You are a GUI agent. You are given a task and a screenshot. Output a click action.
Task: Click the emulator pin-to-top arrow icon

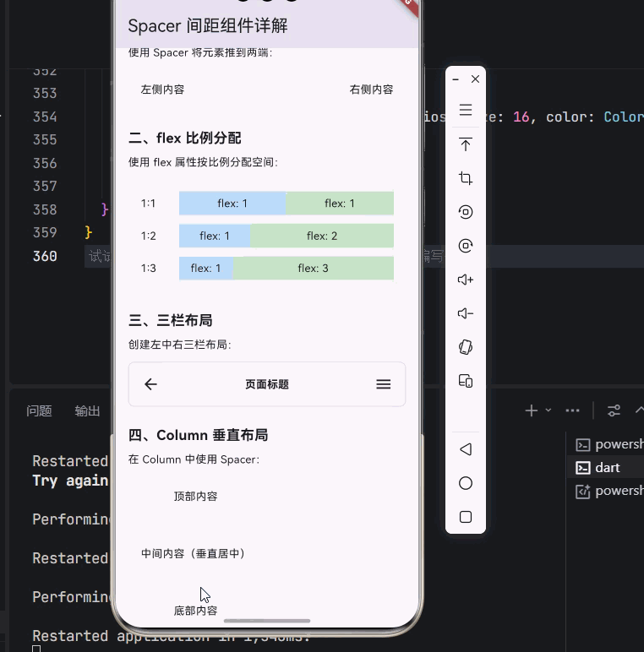466,144
